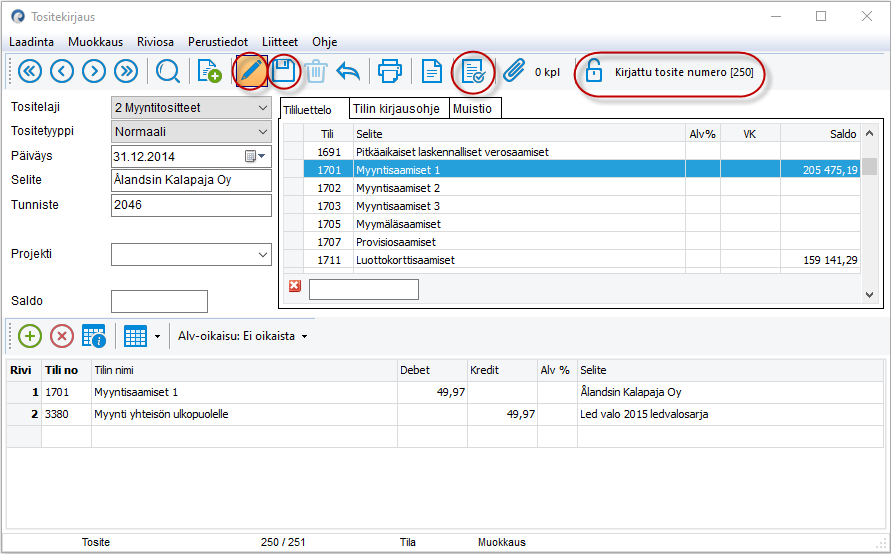Undo changes with the curved back arrow
Image resolution: width=891 pixels, height=554 pixels.
coord(348,72)
